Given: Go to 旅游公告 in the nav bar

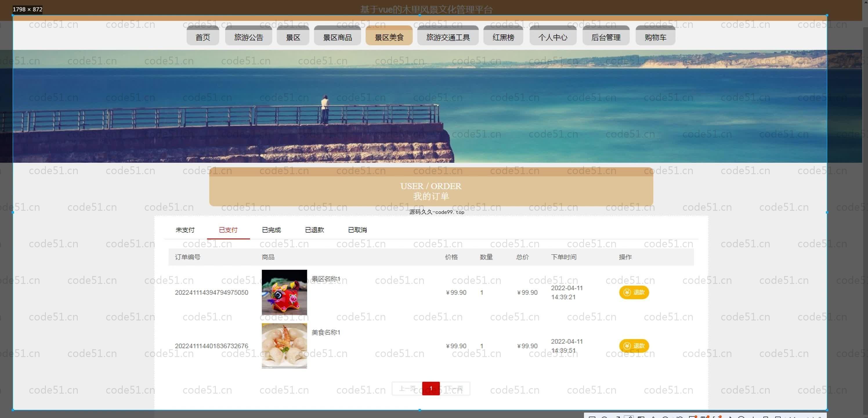Looking at the screenshot, I should click(x=248, y=37).
